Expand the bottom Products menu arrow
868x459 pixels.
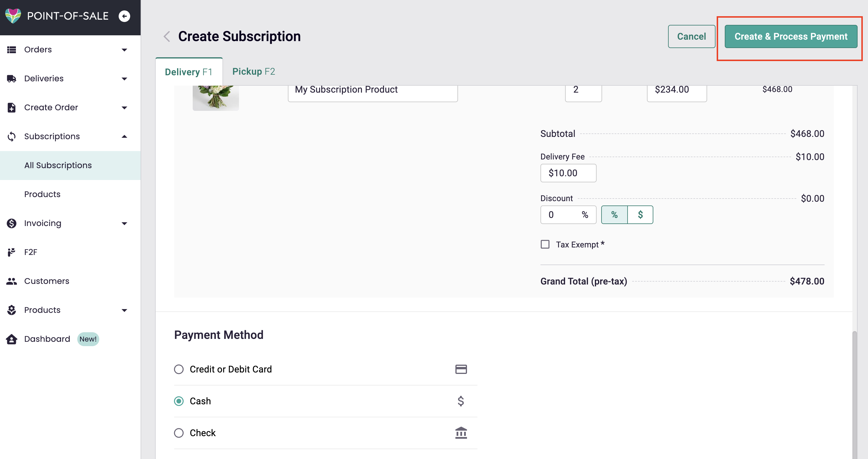pyautogui.click(x=124, y=310)
